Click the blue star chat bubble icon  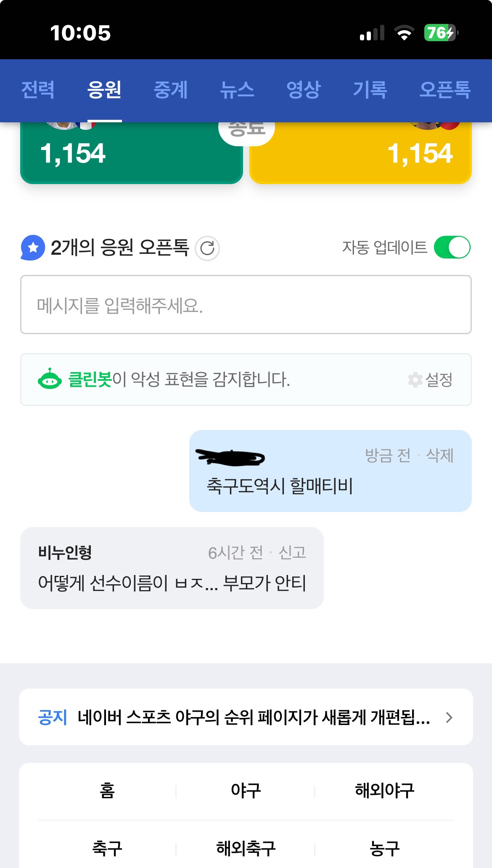pyautogui.click(x=33, y=248)
